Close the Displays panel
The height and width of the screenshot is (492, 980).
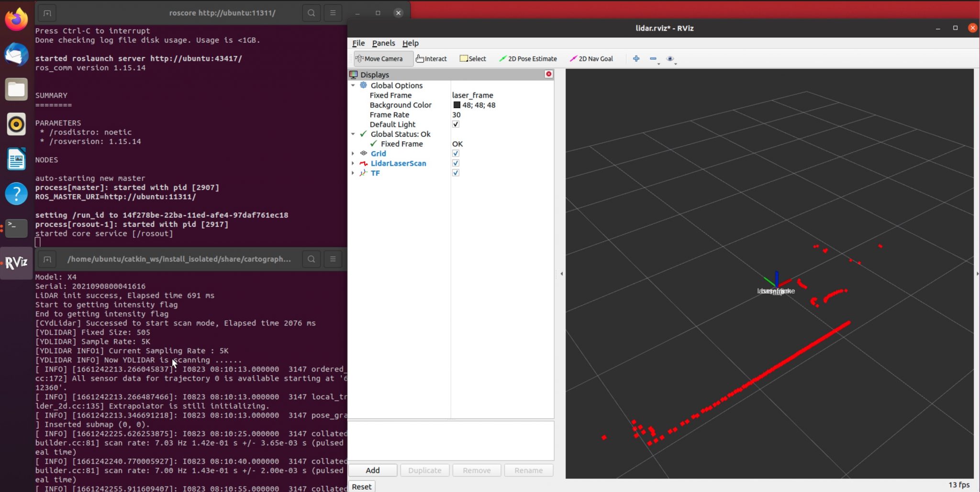pyautogui.click(x=548, y=74)
